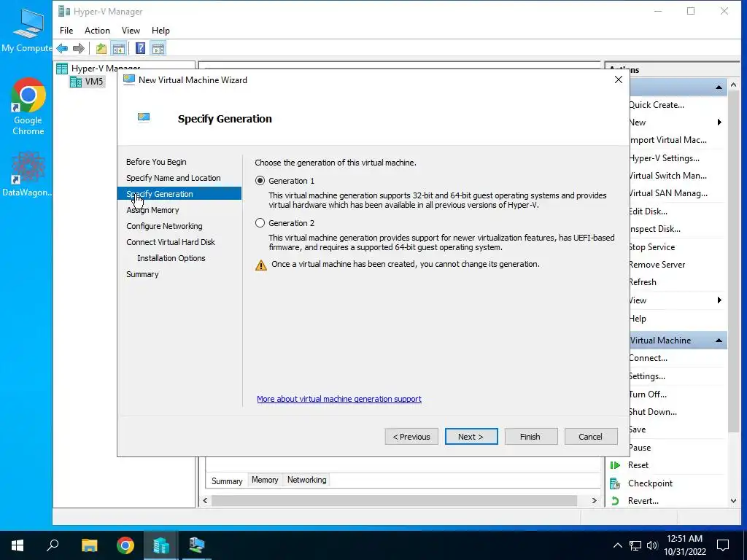Click the Next button

(471, 437)
